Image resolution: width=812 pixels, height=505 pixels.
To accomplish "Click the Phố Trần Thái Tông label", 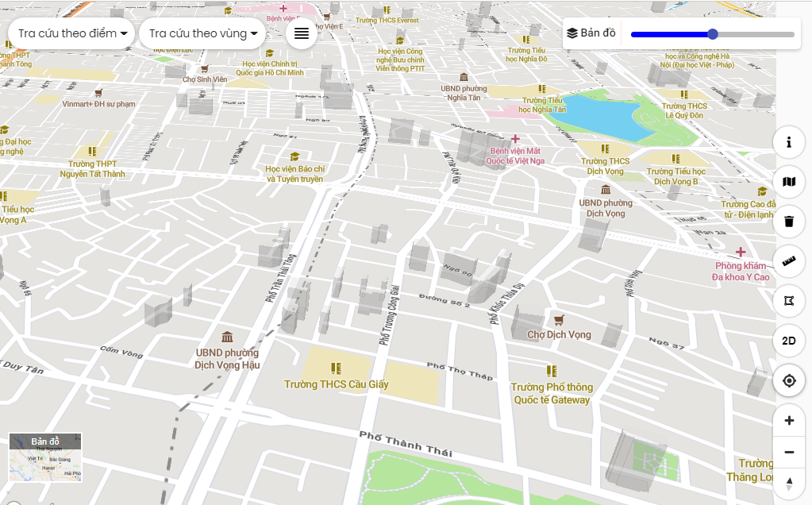I will [281, 278].
